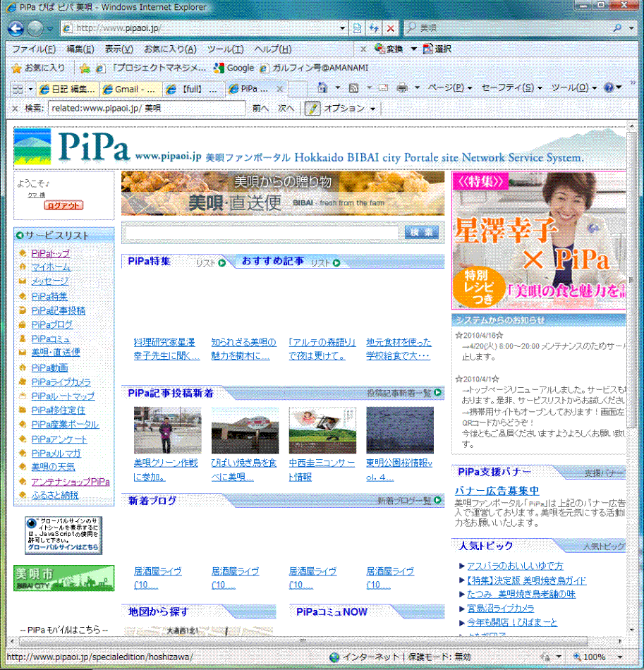644x670 pixels.
Task: Open the zoom level dropdown in status bar
Action: point(619,657)
